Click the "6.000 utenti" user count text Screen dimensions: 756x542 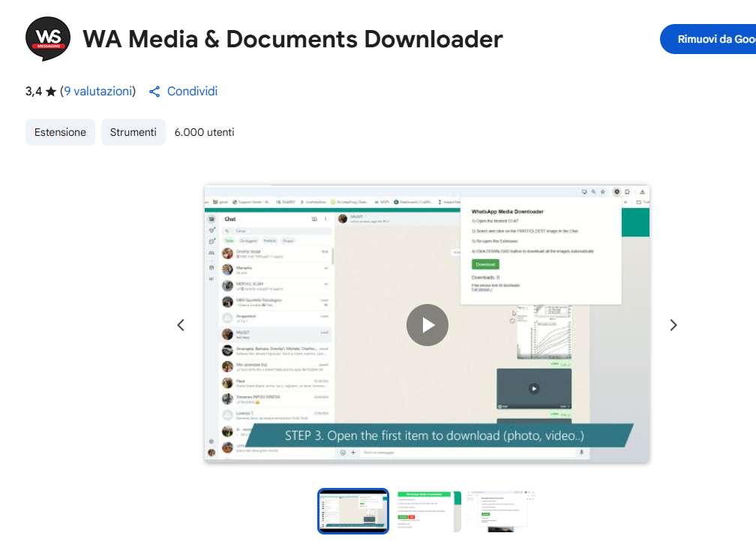tap(205, 132)
